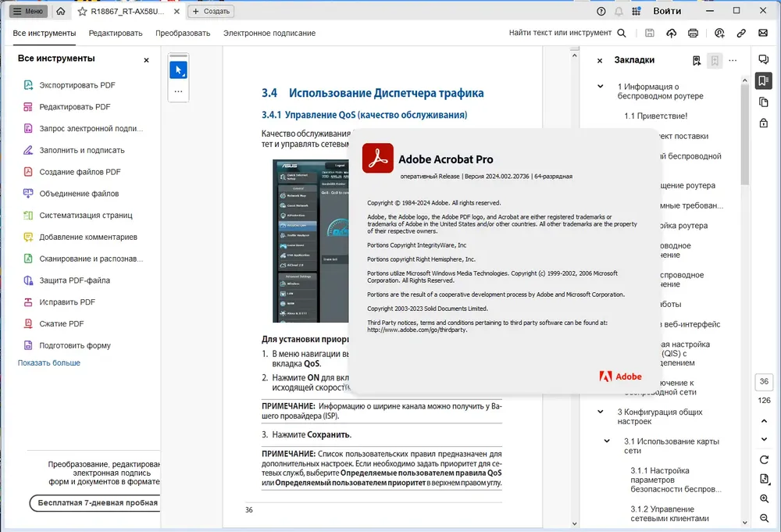Open the bookmarks panel icon on right rail

[x=763, y=80]
